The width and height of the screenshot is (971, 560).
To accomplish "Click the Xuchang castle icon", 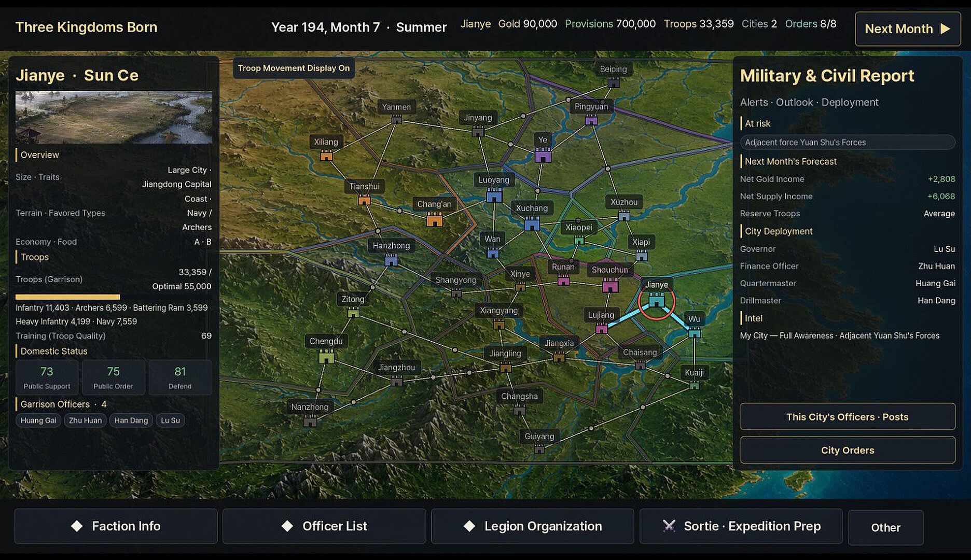I will point(532,223).
